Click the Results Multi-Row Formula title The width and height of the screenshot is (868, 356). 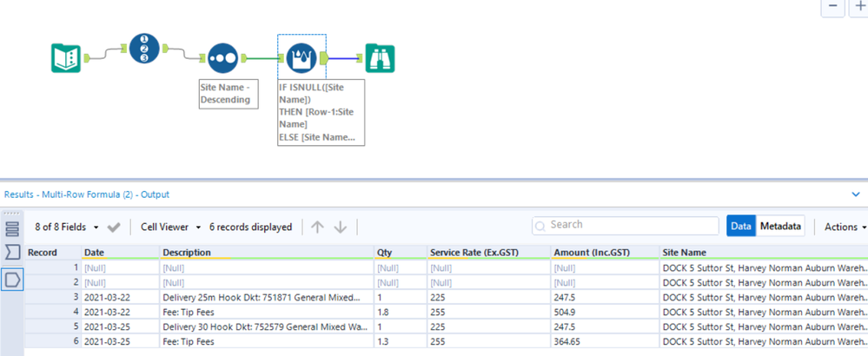coord(87,194)
